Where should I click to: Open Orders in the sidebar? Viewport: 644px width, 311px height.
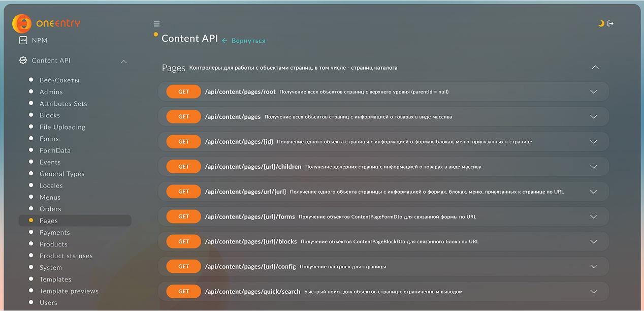point(50,209)
